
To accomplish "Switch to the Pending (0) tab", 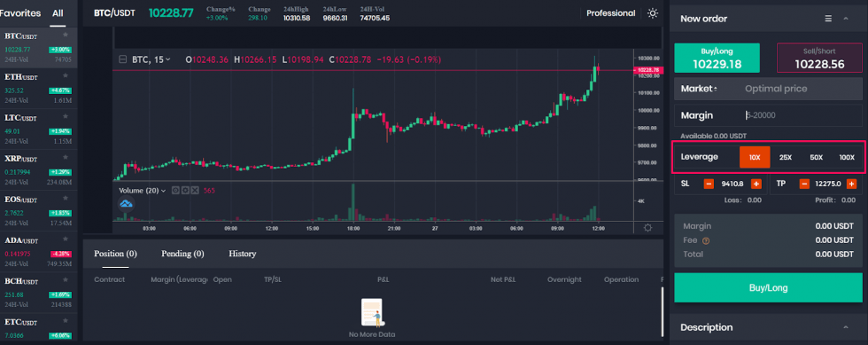I will tap(182, 254).
